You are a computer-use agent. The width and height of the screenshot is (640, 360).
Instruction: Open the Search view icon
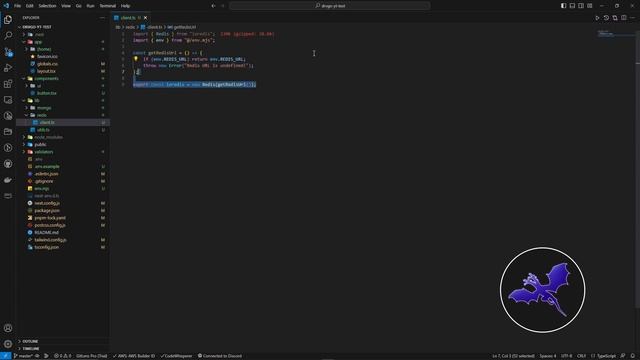[8, 36]
